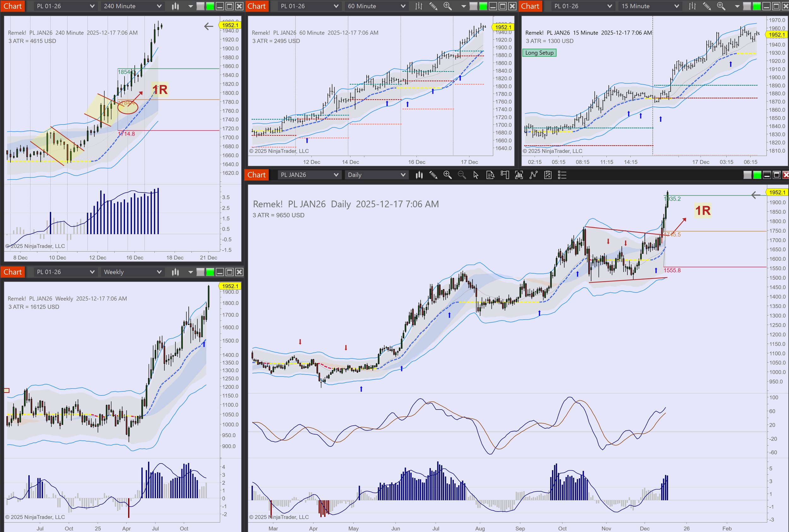The image size is (789, 532).
Task: Click zoom in magnifier on Daily chart
Action: tap(447, 175)
